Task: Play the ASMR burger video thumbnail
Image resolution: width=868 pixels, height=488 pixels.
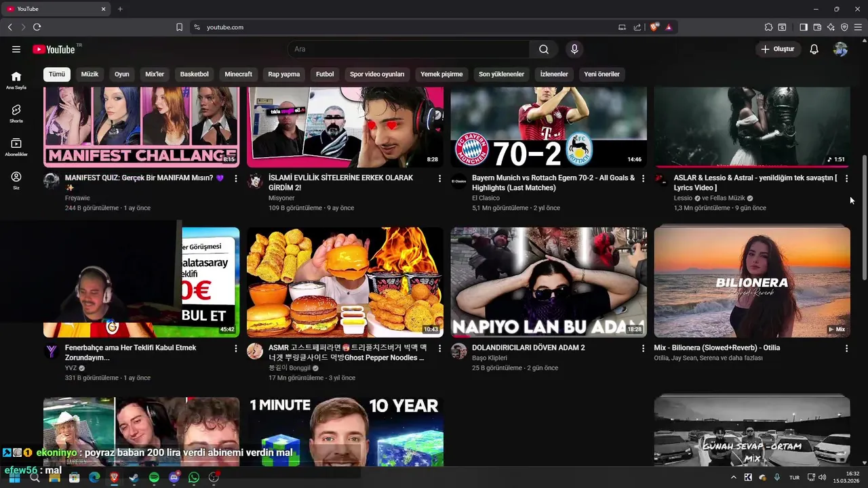Action: click(345, 282)
